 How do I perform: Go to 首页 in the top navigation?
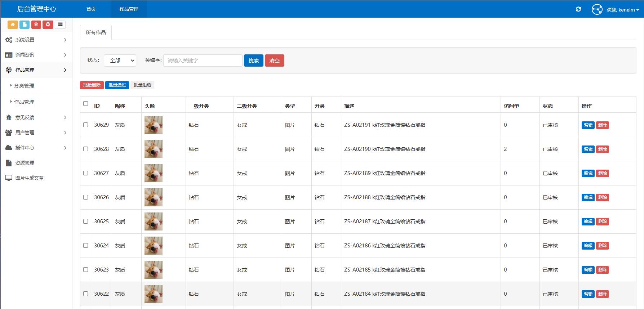[91, 9]
